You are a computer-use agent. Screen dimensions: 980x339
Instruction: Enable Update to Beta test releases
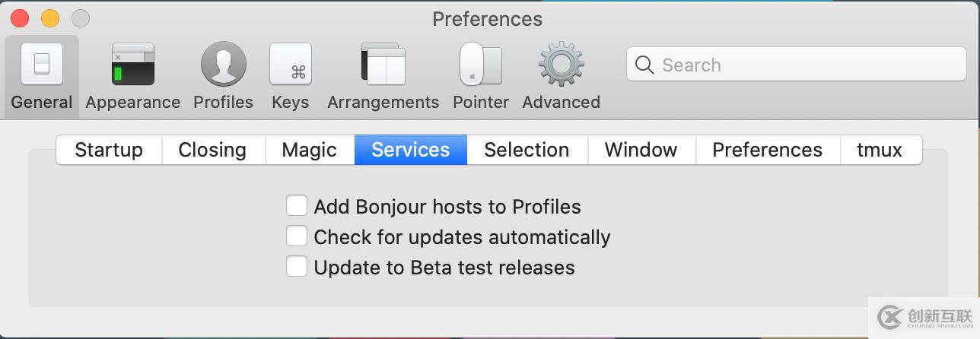[297, 267]
